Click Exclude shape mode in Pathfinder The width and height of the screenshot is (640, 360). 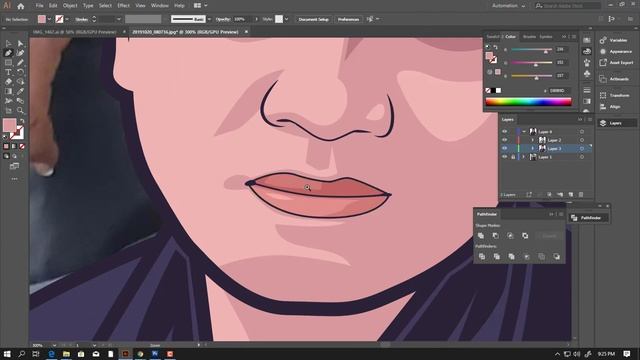(x=525, y=236)
